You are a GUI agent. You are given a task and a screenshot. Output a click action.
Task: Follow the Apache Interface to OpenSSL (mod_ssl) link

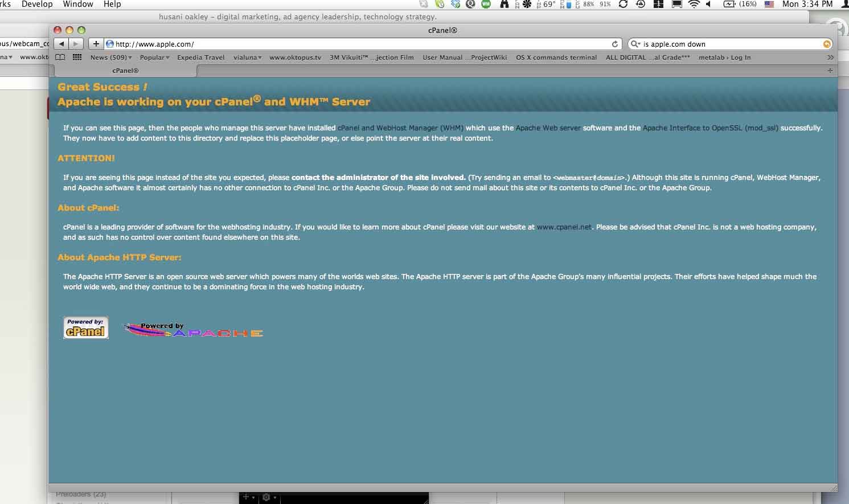point(711,128)
